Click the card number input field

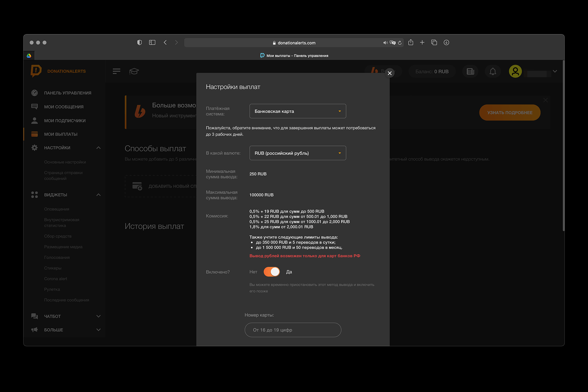click(x=293, y=330)
